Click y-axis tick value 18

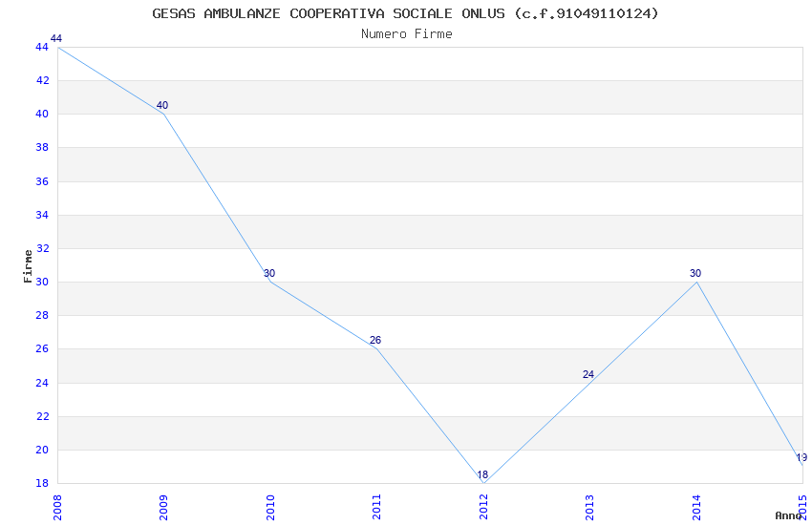click(42, 483)
